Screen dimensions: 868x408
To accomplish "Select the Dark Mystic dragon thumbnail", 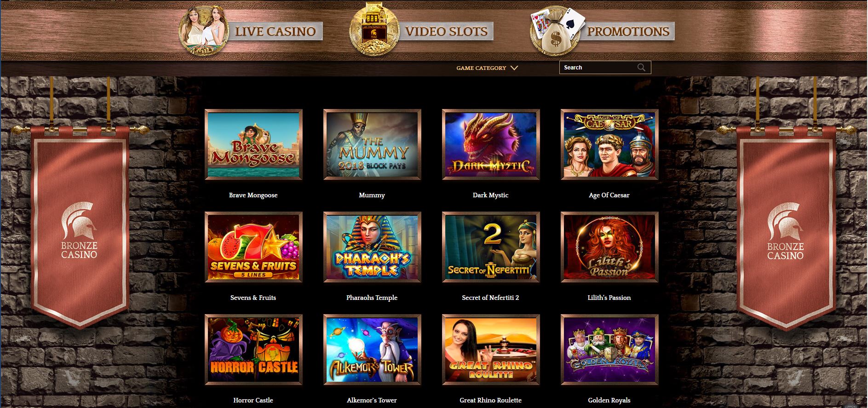I will (x=491, y=144).
